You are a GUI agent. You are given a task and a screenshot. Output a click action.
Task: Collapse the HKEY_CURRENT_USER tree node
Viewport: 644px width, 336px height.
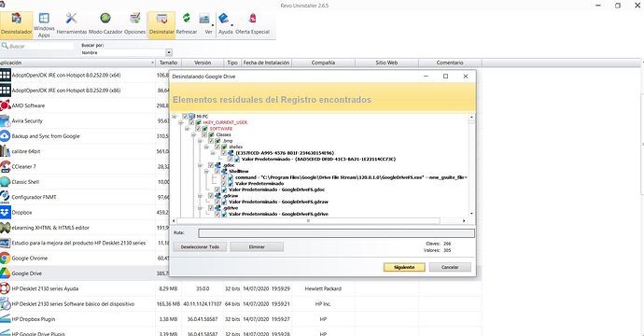coord(181,122)
